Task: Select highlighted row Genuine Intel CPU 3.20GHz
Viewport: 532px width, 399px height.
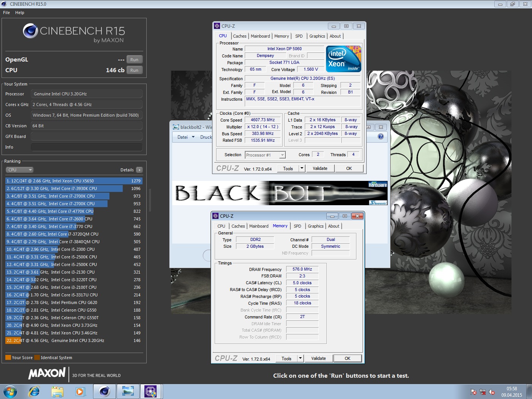Action: point(74,340)
